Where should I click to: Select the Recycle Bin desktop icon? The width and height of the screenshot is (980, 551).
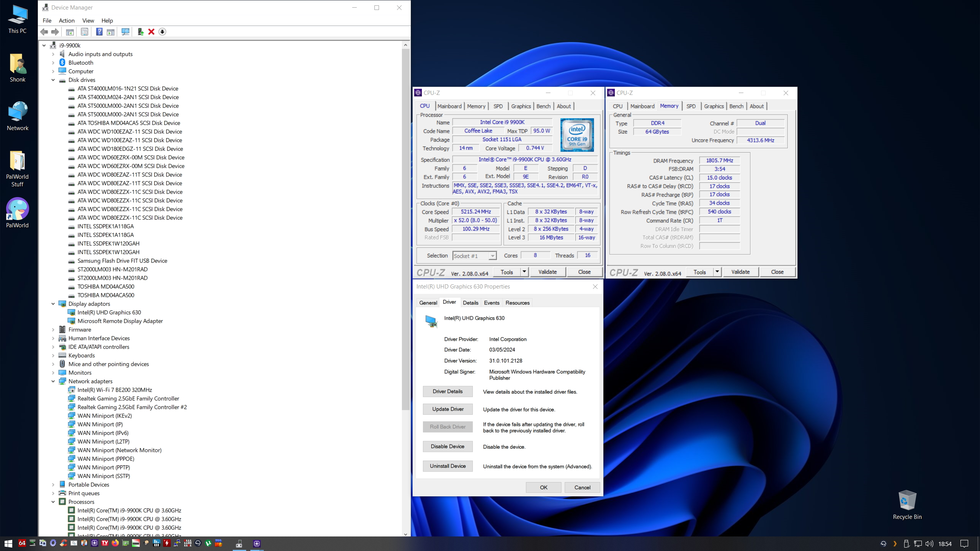(907, 505)
